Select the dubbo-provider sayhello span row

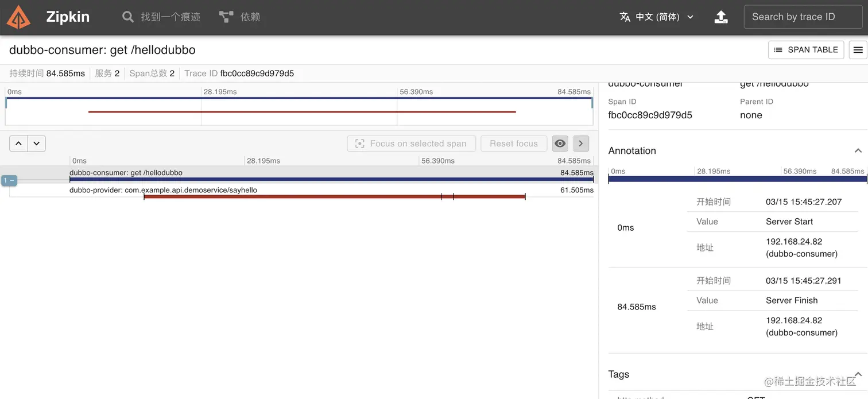[x=298, y=192]
